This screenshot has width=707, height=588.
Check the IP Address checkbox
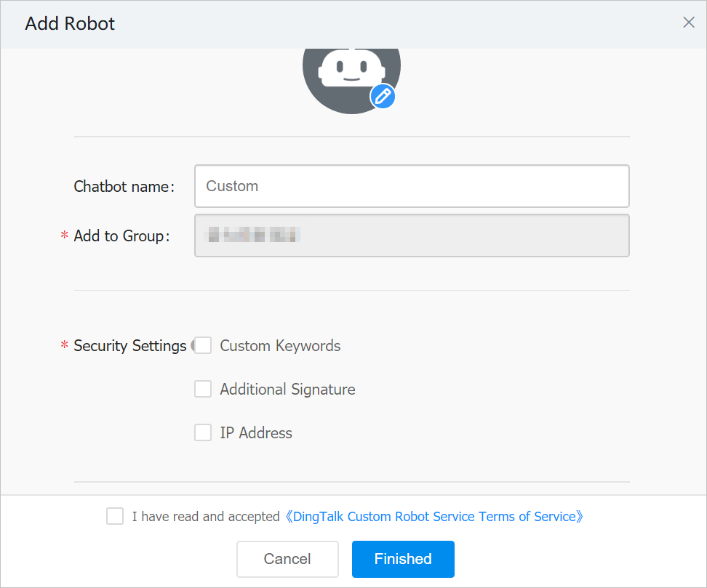point(203,433)
